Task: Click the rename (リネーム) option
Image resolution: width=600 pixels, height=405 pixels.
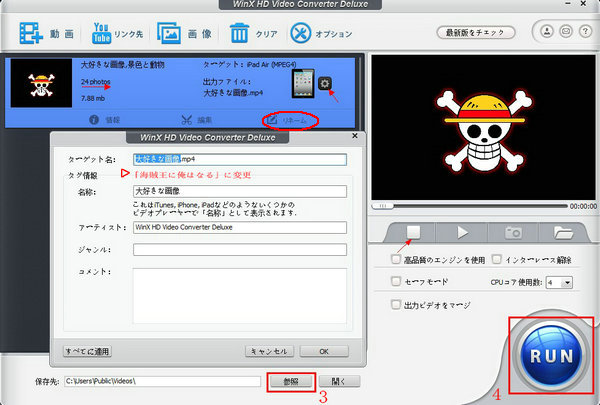Action: click(x=287, y=120)
